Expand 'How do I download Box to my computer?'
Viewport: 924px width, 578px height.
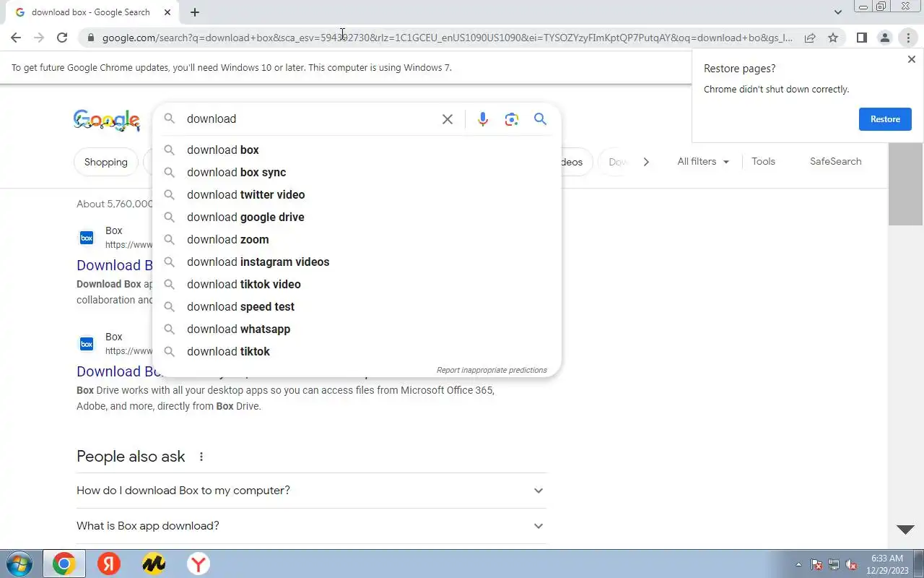click(x=311, y=491)
